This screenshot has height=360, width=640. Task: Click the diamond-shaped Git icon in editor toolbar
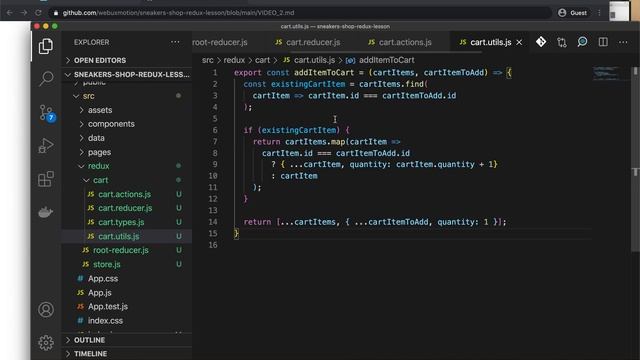point(541,42)
